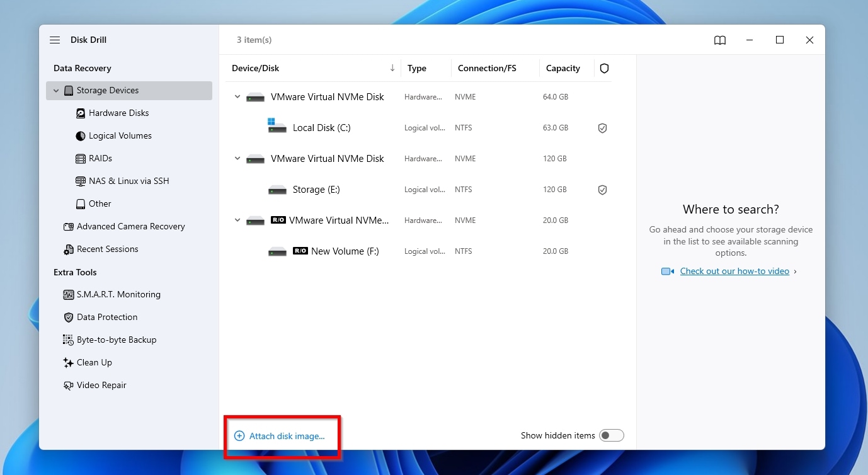This screenshot has width=868, height=475.
Task: Collapse the 64.0 GB VMware Virtual NVMe Disk
Action: coord(237,97)
